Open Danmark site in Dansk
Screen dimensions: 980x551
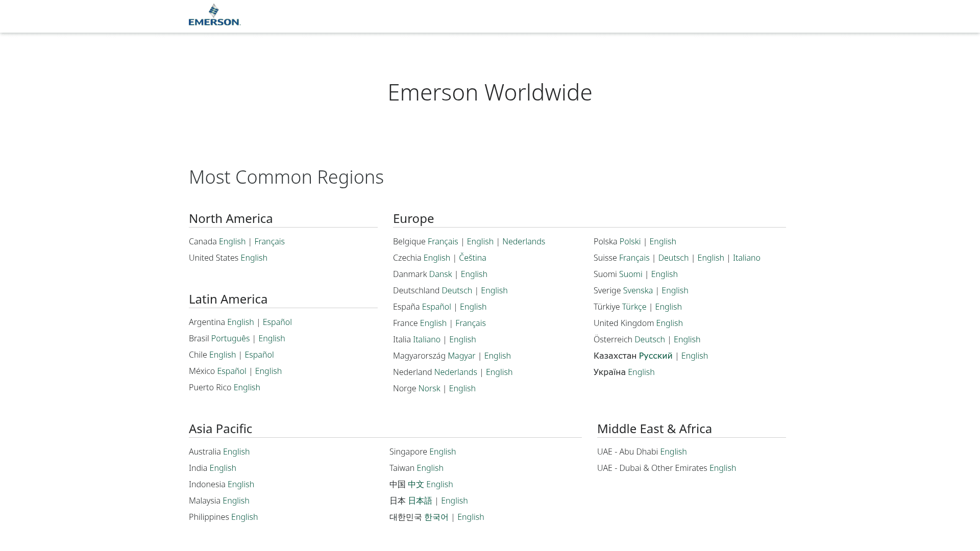[440, 274]
